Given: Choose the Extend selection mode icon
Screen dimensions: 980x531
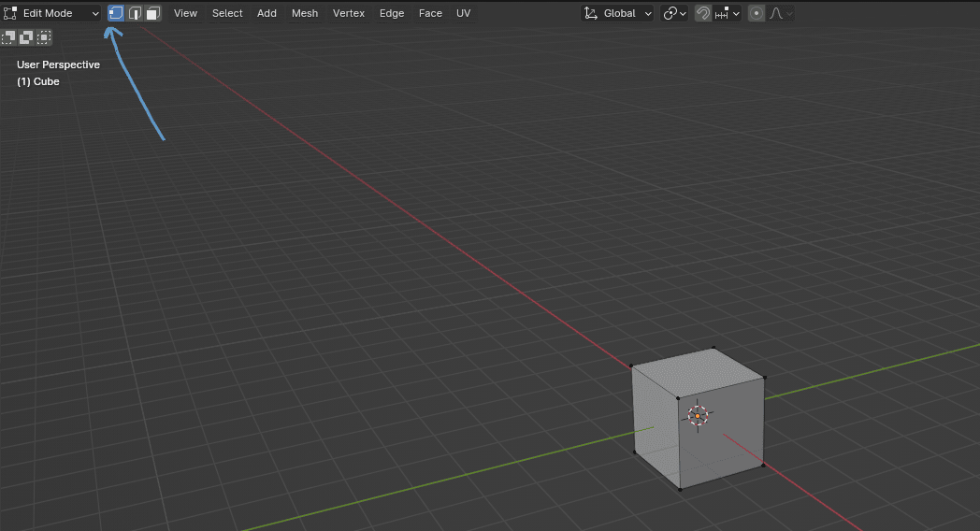Looking at the screenshot, I should (26, 37).
